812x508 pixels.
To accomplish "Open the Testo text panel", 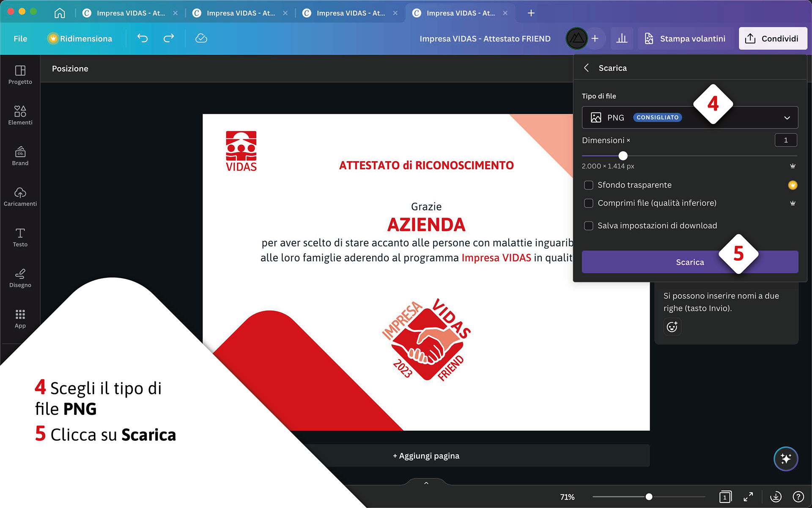I will (x=20, y=237).
